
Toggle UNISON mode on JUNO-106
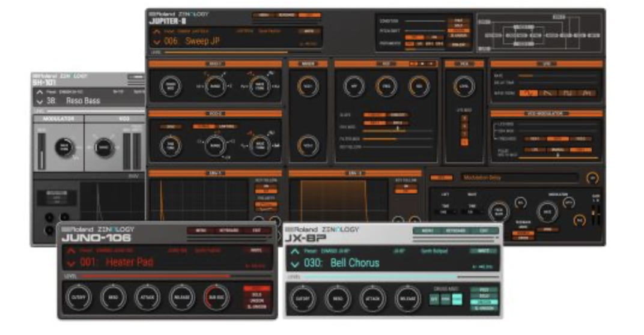coord(257,301)
